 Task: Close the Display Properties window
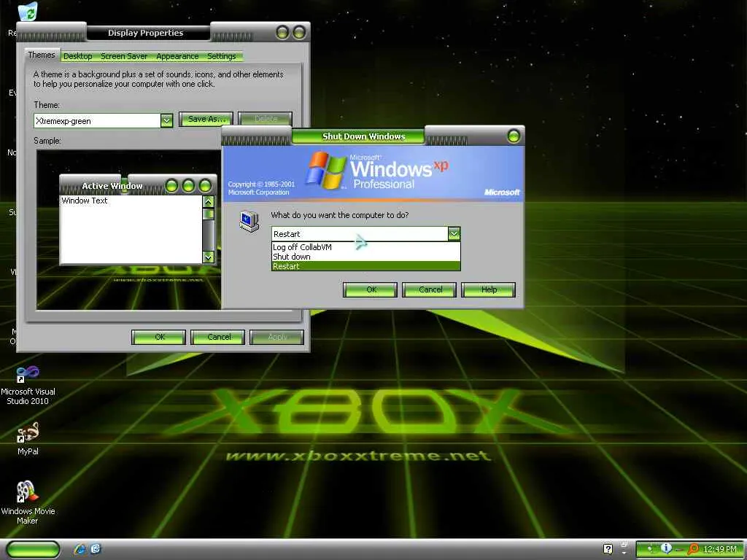click(299, 32)
